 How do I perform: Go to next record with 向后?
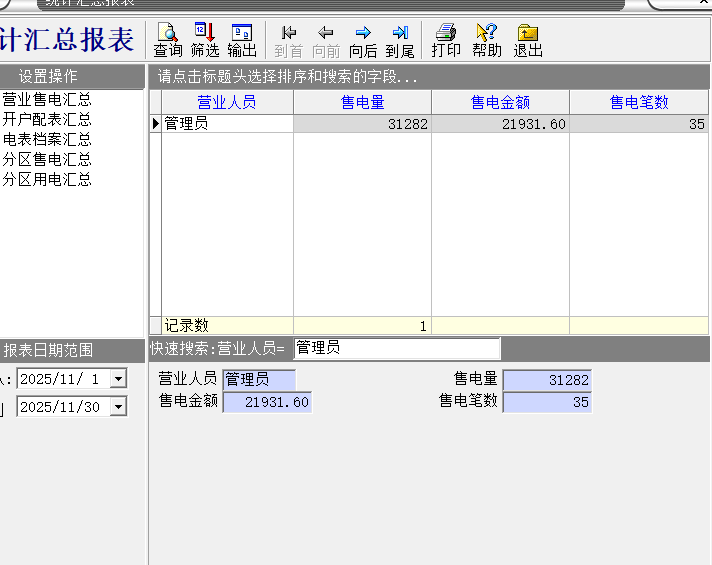[x=363, y=40]
